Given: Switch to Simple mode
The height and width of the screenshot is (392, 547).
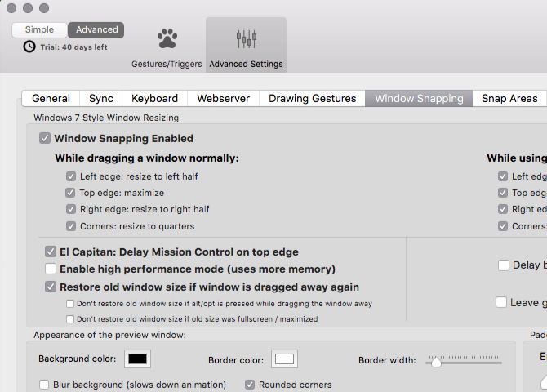Looking at the screenshot, I should click(x=39, y=29).
